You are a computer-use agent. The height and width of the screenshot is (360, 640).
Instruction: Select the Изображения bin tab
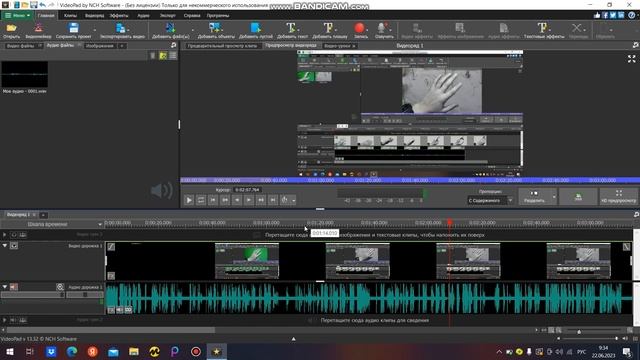coord(100,46)
